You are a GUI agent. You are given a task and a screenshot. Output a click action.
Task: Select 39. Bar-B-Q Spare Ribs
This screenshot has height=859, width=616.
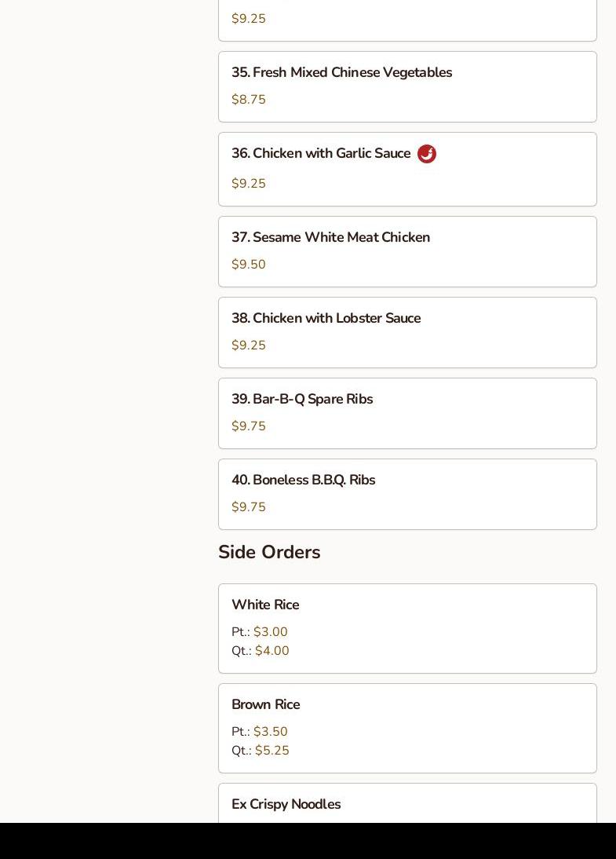pos(302,400)
